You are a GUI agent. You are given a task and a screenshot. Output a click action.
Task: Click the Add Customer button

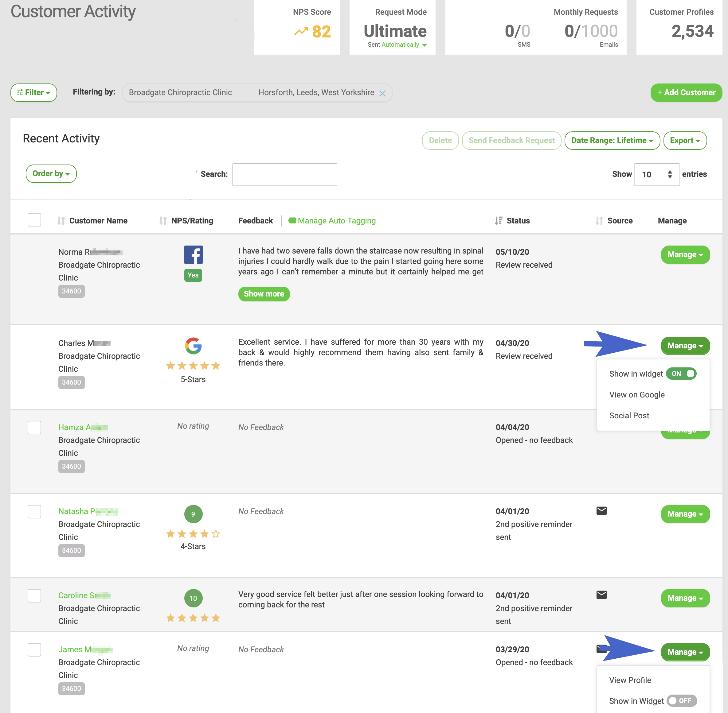(686, 92)
